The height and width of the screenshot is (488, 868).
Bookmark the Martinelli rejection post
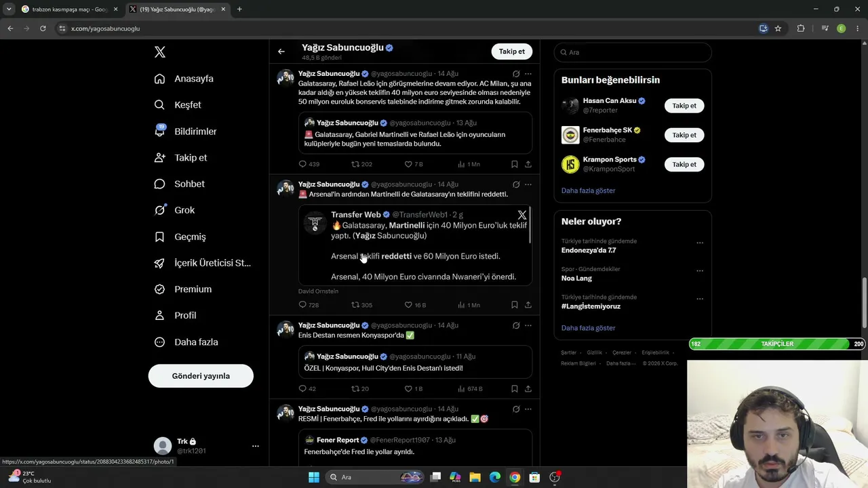(515, 305)
